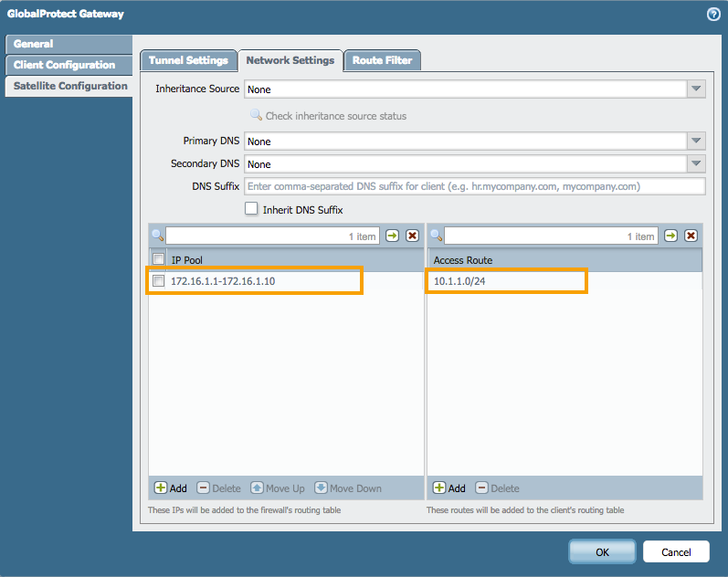The width and height of the screenshot is (728, 577).
Task: Click magnifier icon in IP Pool search
Action: coord(157,236)
